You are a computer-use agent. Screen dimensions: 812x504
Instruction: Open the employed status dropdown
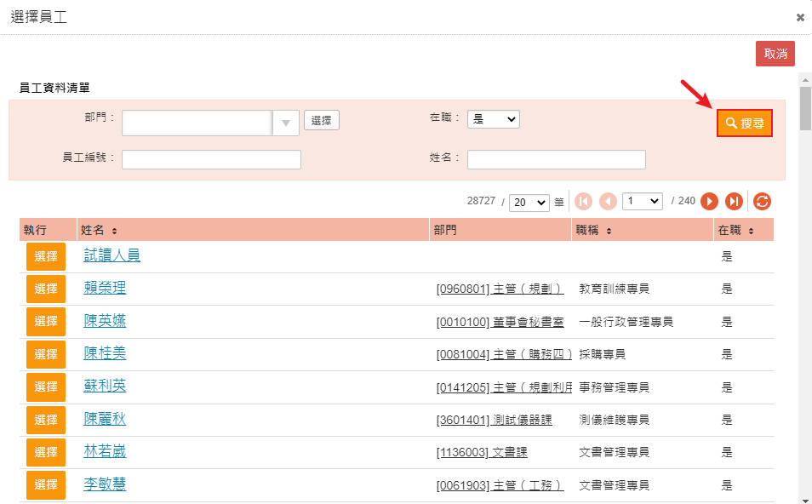pos(493,119)
